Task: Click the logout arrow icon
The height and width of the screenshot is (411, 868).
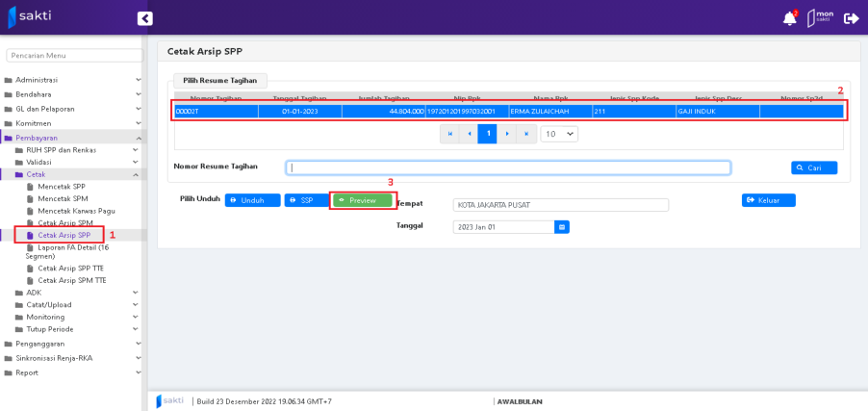Action: click(x=851, y=18)
